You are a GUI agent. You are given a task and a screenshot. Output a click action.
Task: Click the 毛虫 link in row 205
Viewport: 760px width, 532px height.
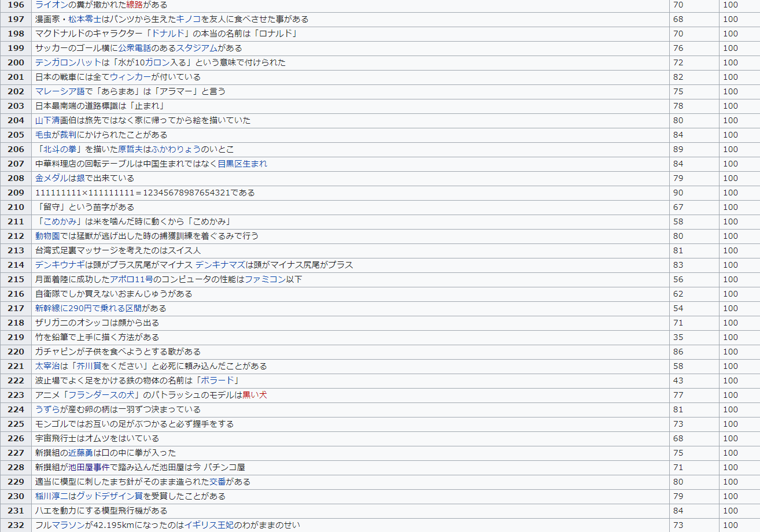(43, 135)
